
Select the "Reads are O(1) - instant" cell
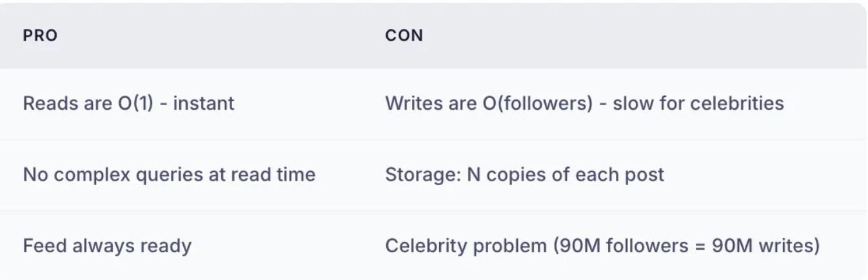[129, 103]
